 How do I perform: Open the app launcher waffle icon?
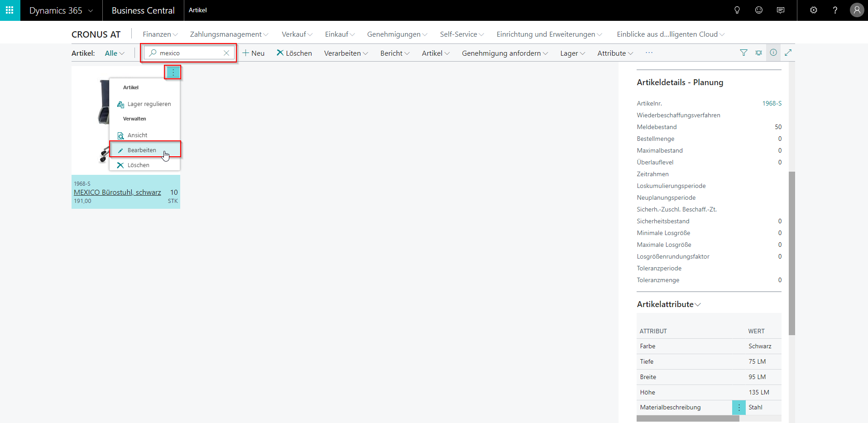(10, 10)
